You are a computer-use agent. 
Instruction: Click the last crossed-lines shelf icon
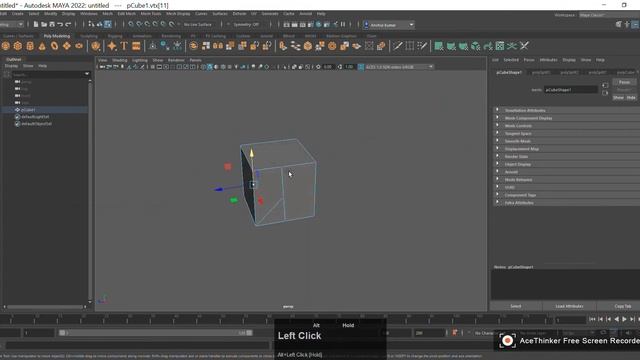click(524, 46)
